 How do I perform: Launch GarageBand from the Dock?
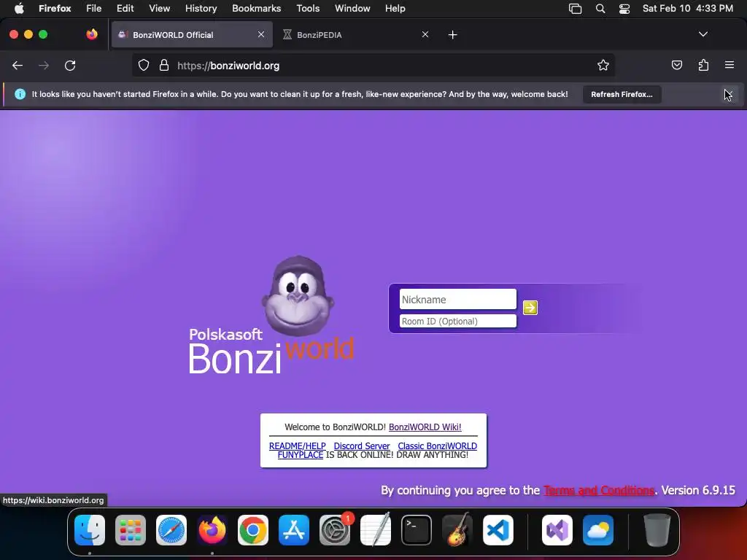[x=457, y=530]
